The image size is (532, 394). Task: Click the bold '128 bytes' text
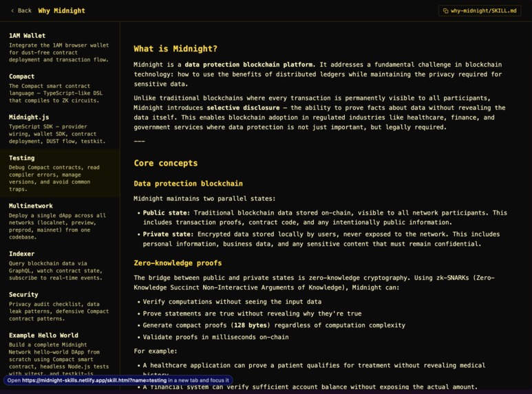[x=251, y=325]
